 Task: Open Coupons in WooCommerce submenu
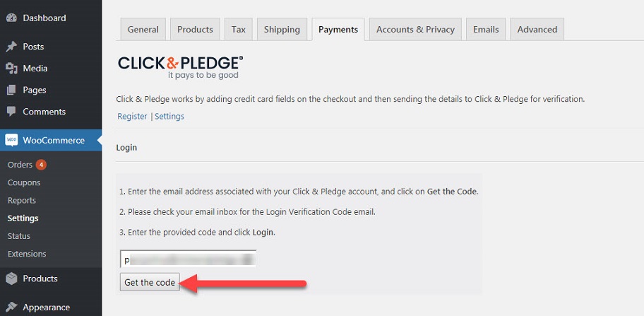24,183
